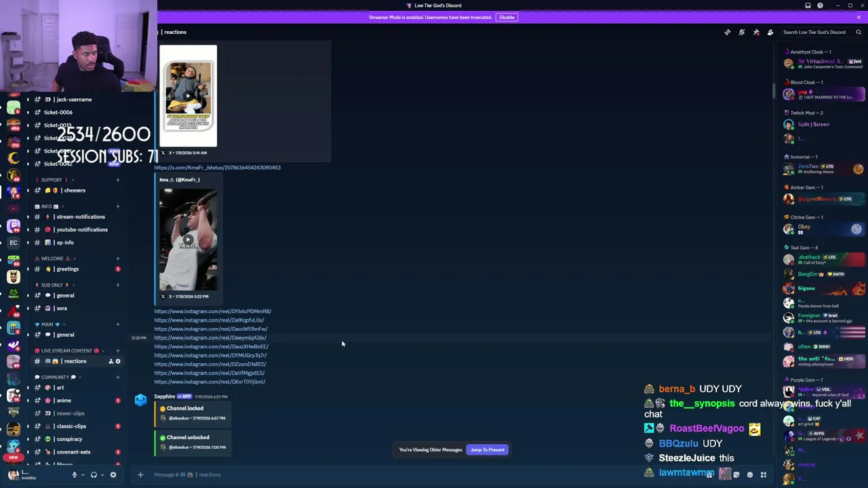Jump to NEW unread servers indicator

13,457
